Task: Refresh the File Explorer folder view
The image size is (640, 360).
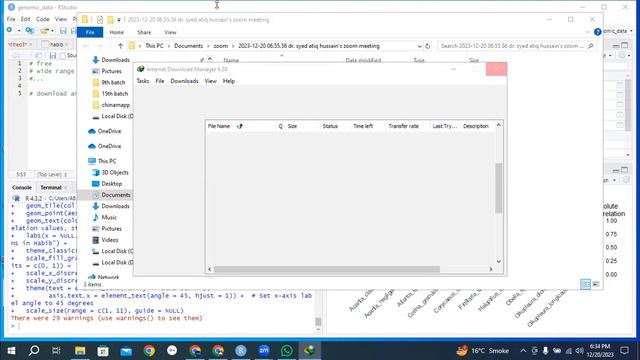Action: (x=427, y=46)
